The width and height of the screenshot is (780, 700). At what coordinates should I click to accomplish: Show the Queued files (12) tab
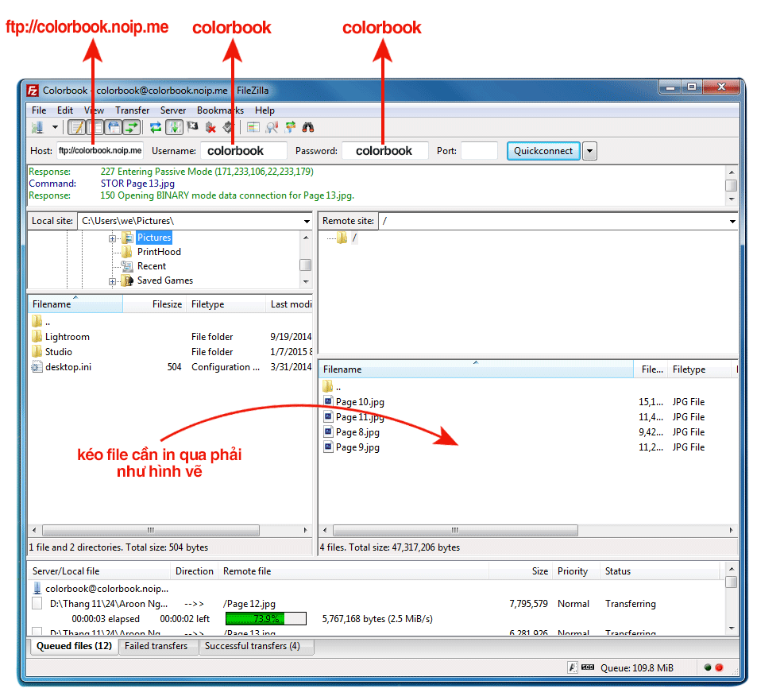[x=74, y=646]
